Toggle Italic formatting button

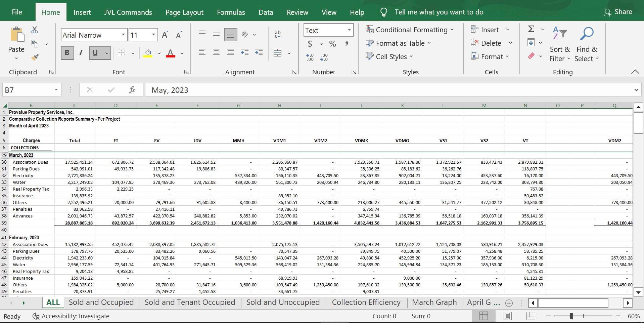pyautogui.click(x=81, y=53)
